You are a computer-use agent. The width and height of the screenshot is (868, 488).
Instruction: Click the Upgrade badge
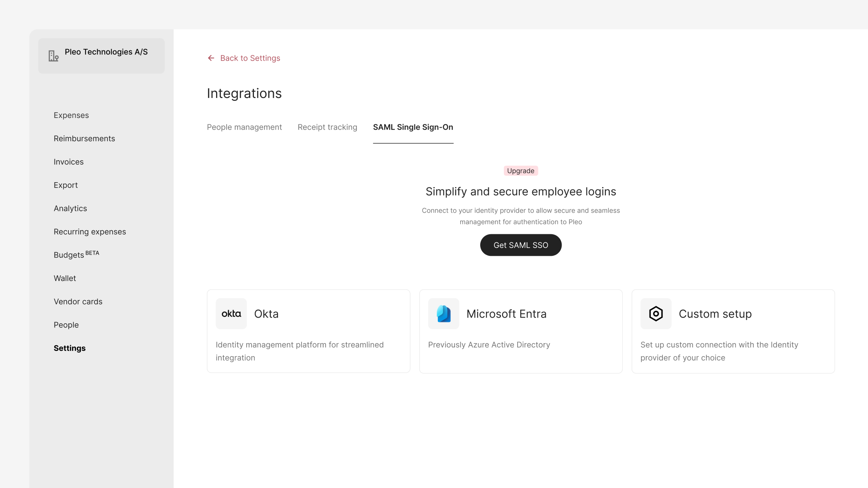pos(520,170)
